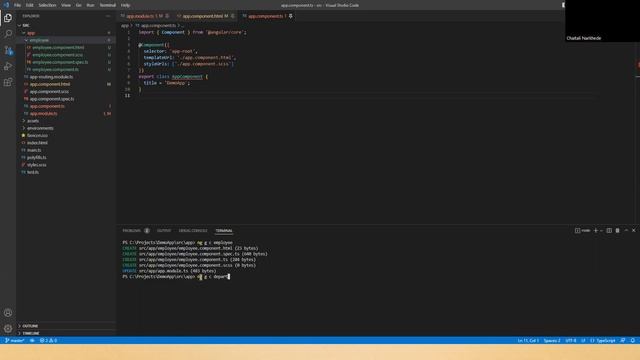Open the Accounts menu icon

8,313
